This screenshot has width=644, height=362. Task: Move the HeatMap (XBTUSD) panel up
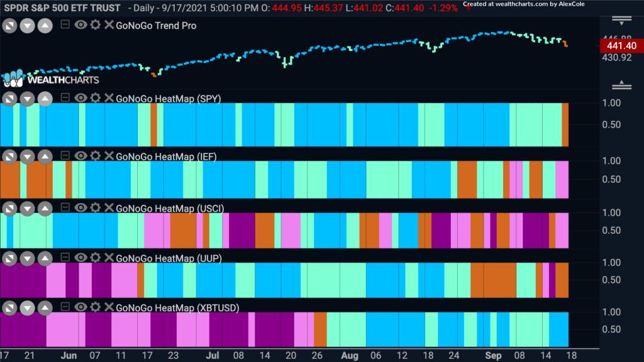point(45,308)
